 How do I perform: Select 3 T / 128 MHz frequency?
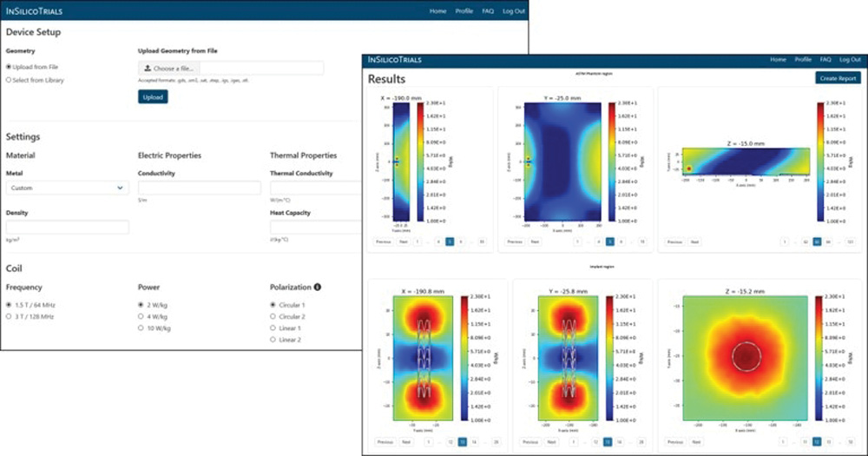(9, 317)
